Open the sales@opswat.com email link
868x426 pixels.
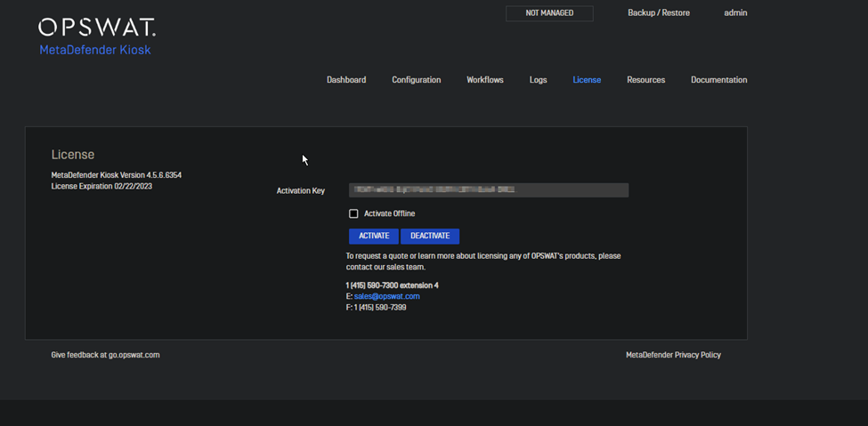(387, 296)
